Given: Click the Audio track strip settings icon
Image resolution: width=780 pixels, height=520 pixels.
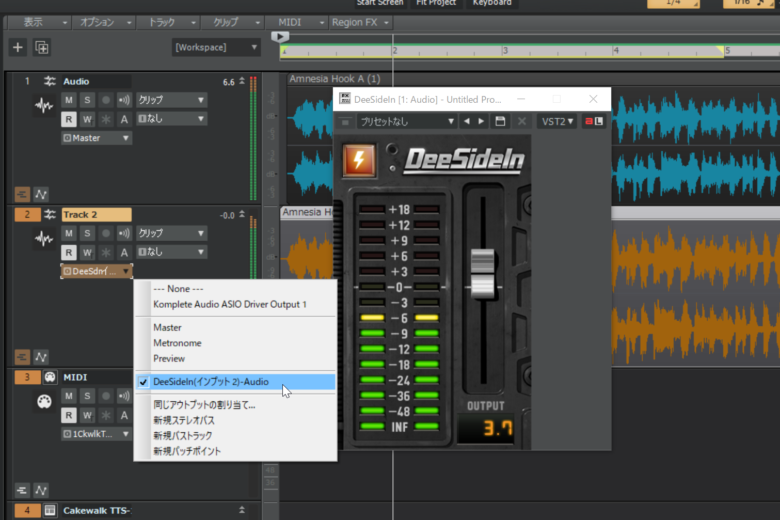Looking at the screenshot, I should 49,81.
